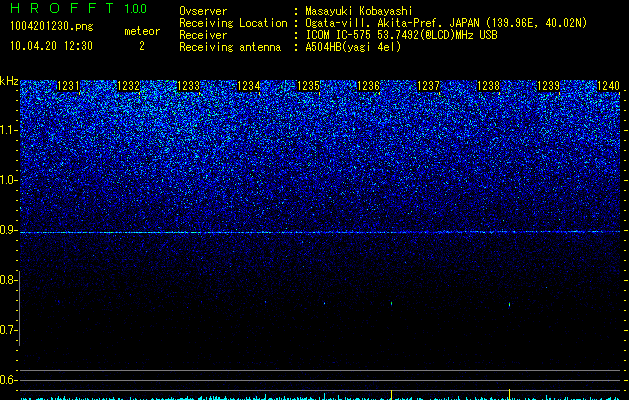The width and height of the screenshot is (629, 400).
Task: Click the 1239 time marker
Action: pyautogui.click(x=548, y=86)
